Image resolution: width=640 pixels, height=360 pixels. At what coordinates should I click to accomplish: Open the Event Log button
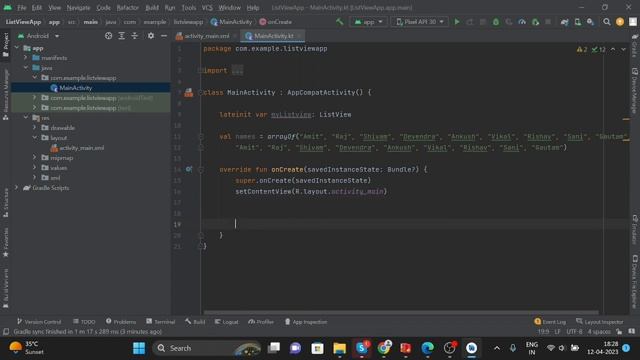pyautogui.click(x=550, y=322)
